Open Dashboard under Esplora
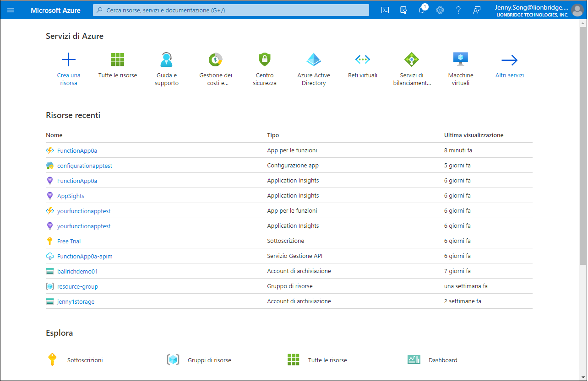Image resolution: width=588 pixels, height=381 pixels. [442, 360]
